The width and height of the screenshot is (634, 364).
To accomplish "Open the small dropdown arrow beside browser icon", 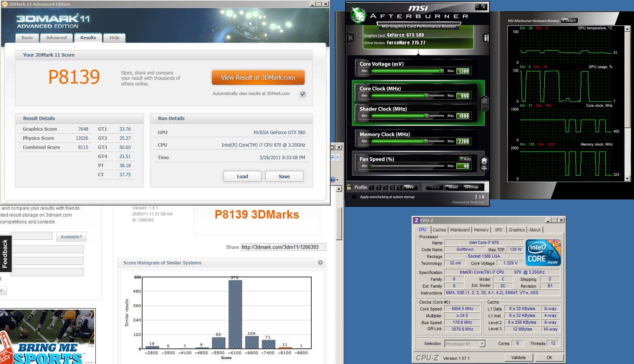I will pos(338,157).
